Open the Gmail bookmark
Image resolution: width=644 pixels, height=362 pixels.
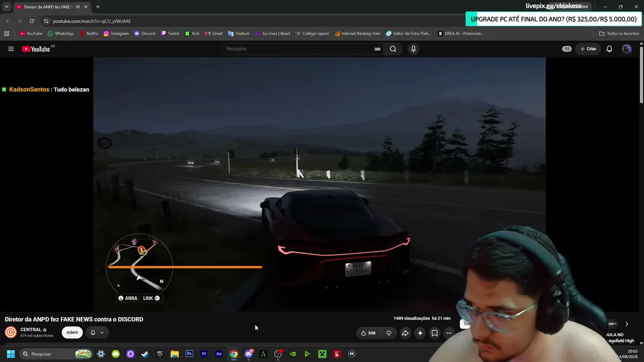click(x=214, y=34)
